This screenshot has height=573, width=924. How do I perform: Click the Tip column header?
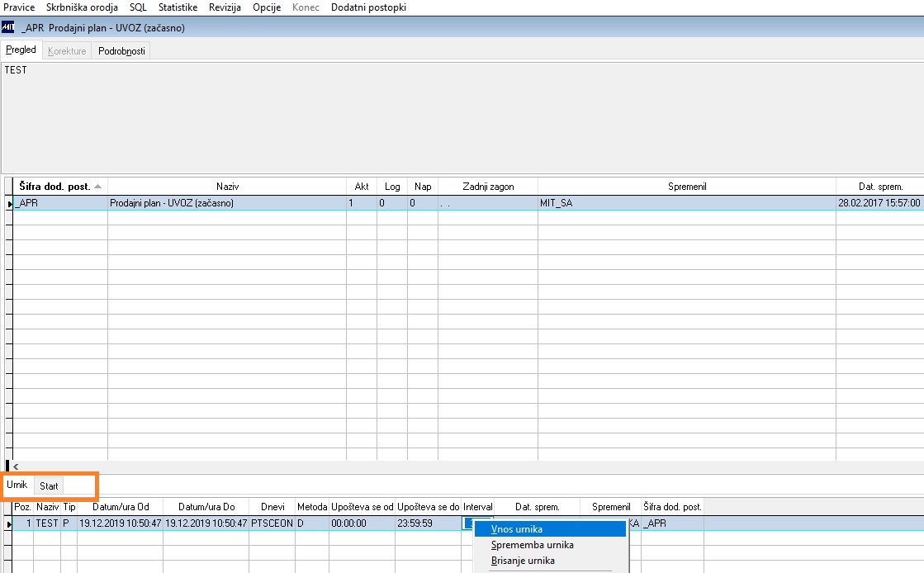pyautogui.click(x=69, y=507)
